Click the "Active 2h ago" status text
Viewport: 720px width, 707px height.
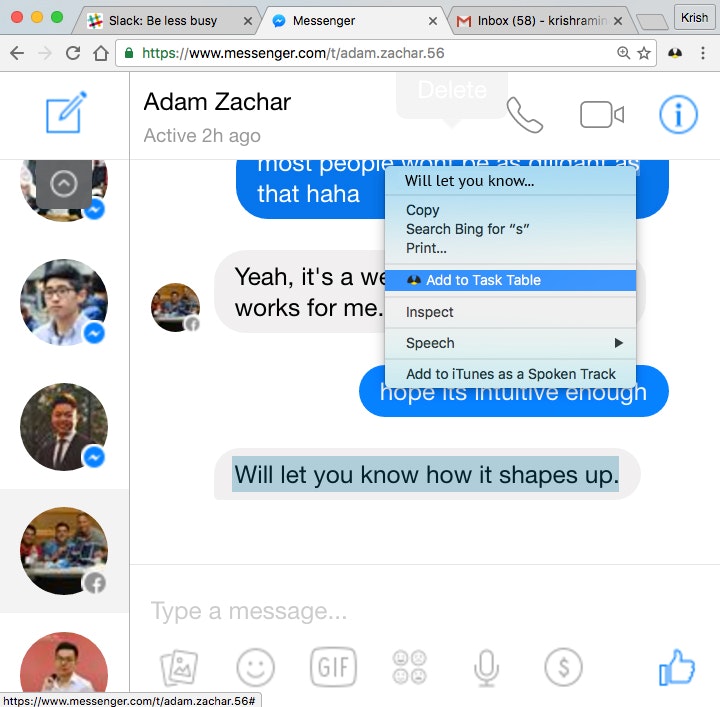[x=202, y=136]
